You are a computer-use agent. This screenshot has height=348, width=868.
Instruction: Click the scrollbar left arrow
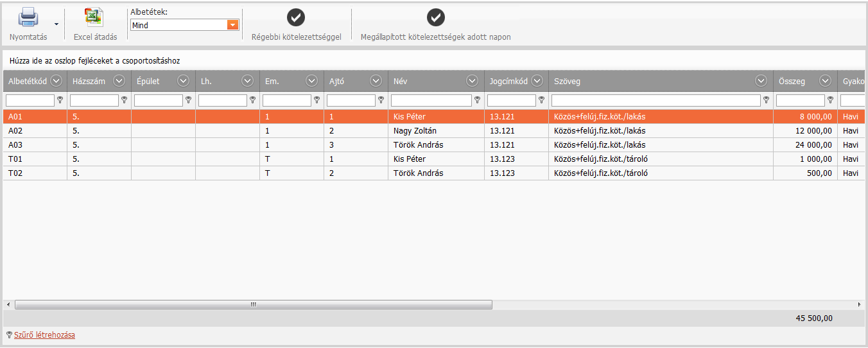(x=8, y=304)
